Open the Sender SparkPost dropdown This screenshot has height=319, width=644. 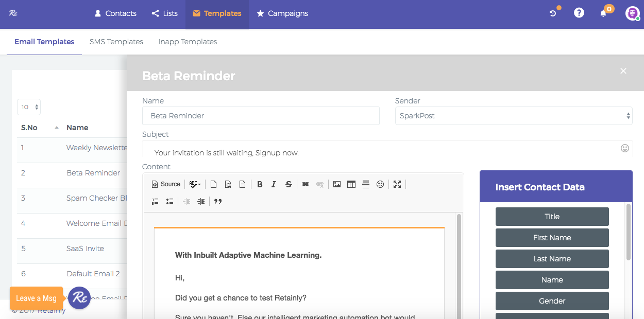pyautogui.click(x=514, y=116)
